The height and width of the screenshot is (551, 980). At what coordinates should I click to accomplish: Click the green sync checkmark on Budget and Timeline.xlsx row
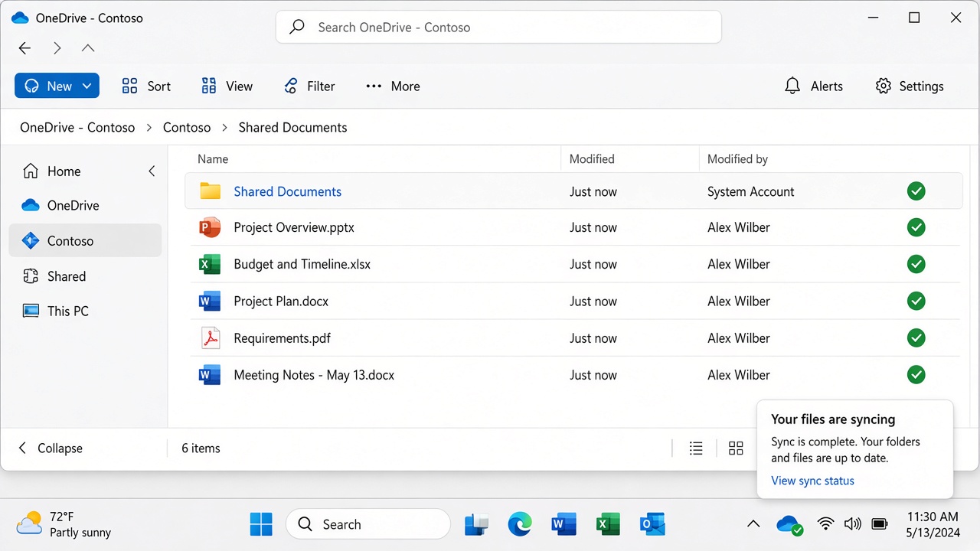tap(916, 264)
